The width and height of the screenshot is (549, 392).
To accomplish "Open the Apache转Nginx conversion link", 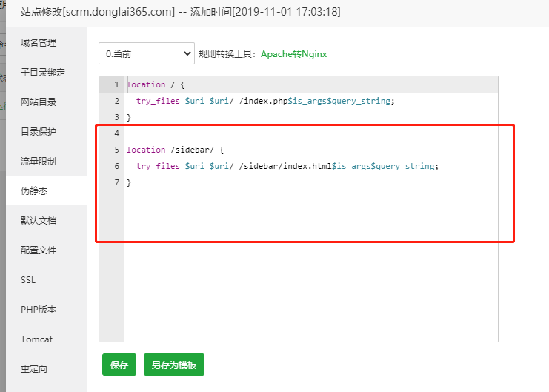I will (293, 54).
